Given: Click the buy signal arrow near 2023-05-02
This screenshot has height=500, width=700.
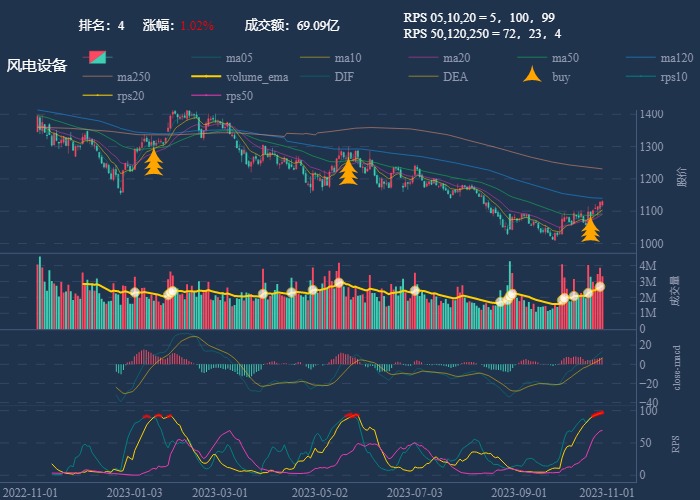Looking at the screenshot, I should click(x=348, y=172).
